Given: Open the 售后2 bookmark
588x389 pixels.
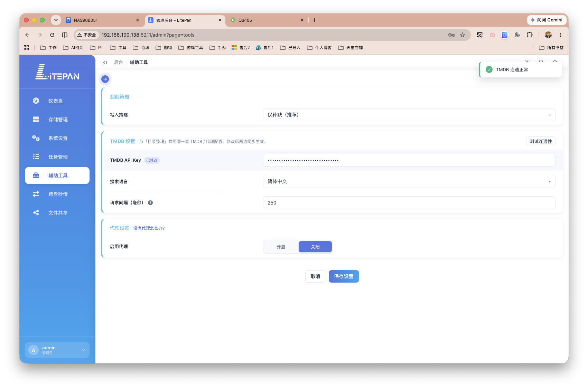Looking at the screenshot, I should (241, 48).
